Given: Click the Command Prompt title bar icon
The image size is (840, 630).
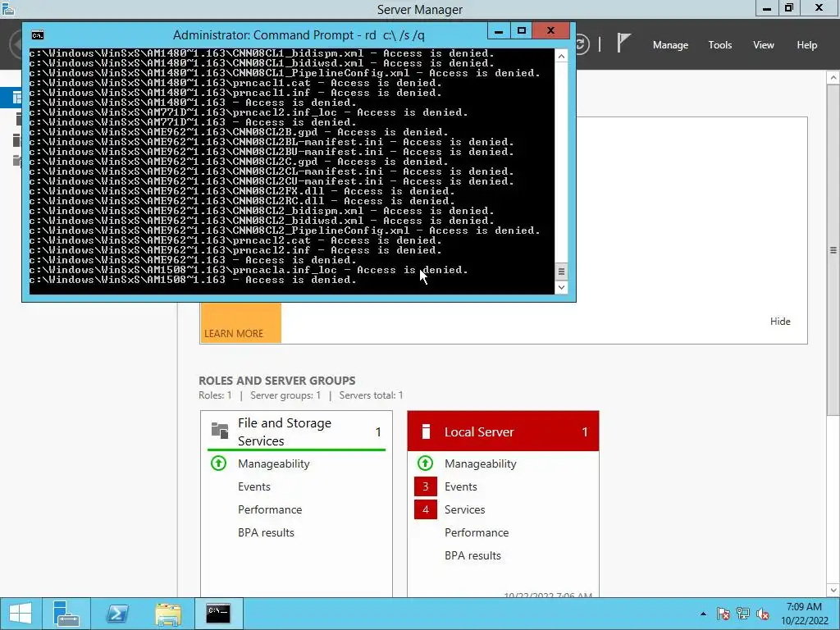Looking at the screenshot, I should point(38,35).
